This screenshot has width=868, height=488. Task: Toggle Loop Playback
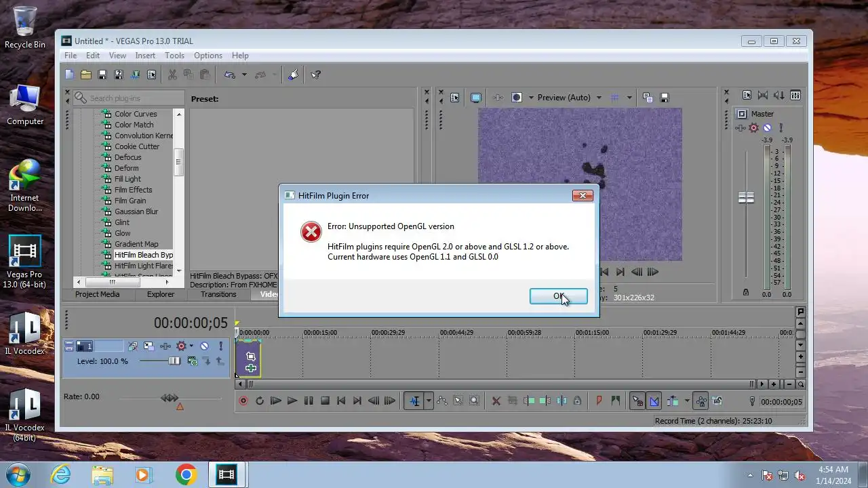(260, 401)
